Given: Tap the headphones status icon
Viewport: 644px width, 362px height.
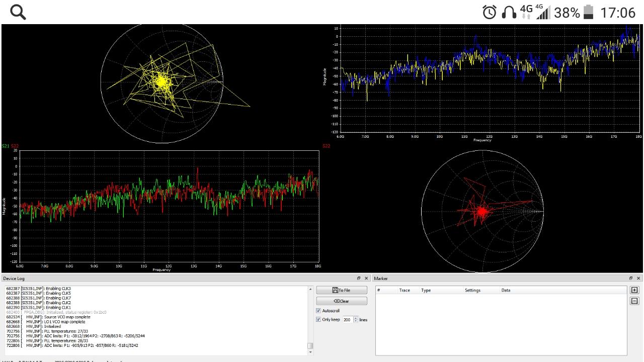Looking at the screenshot, I should [x=509, y=12].
